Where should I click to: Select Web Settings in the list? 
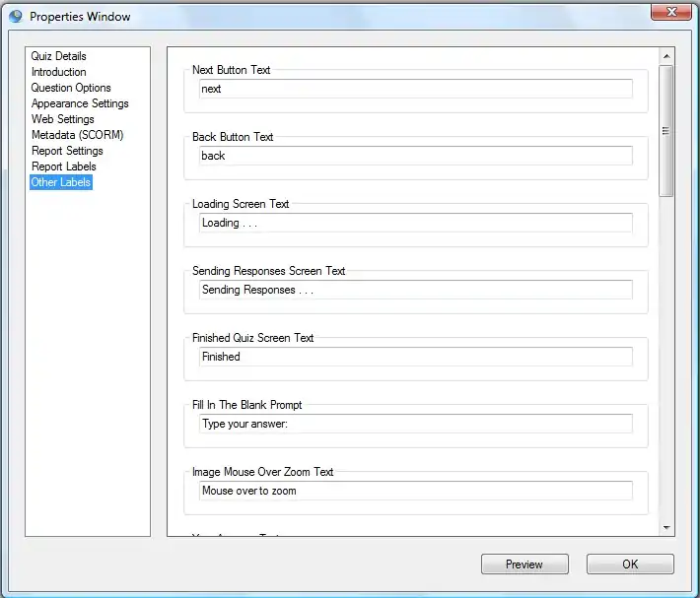pos(62,119)
